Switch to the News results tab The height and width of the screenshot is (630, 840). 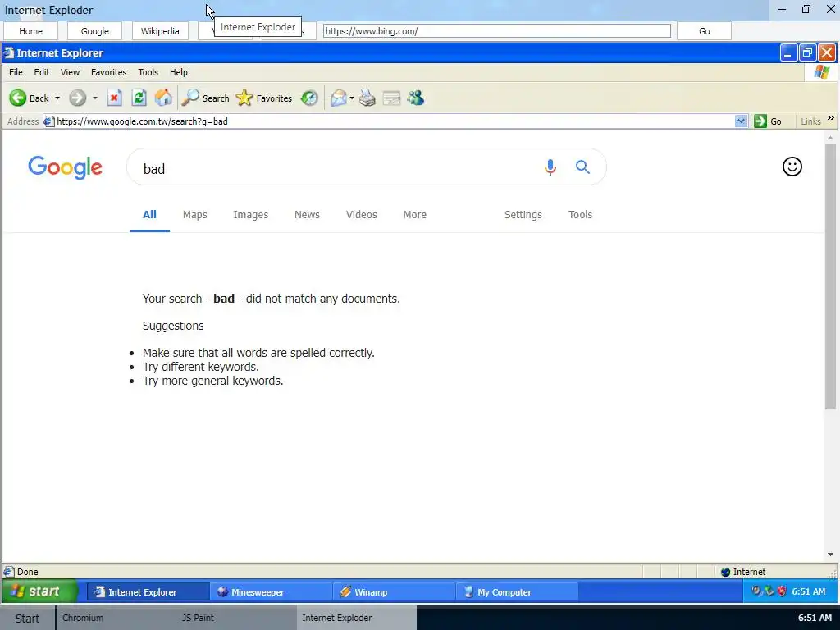point(307,214)
